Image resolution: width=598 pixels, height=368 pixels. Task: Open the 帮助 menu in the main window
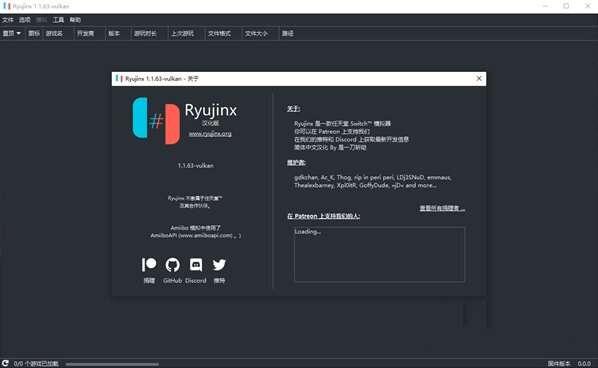75,20
